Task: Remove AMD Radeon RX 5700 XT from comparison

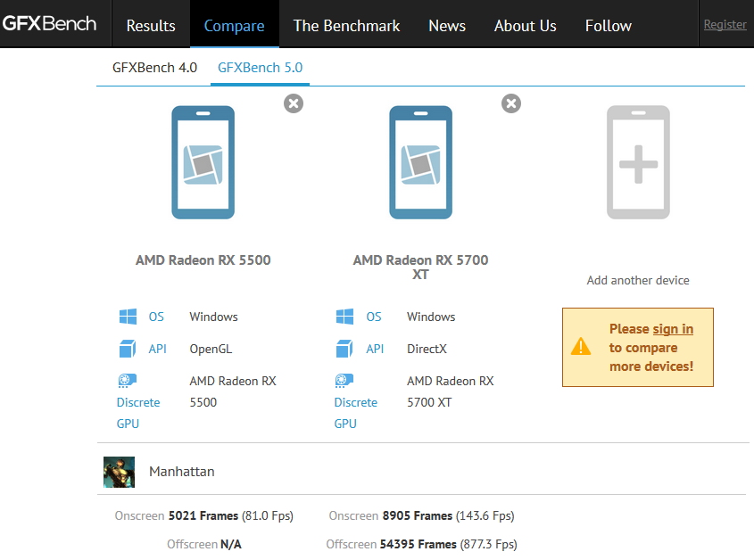Action: [x=511, y=103]
